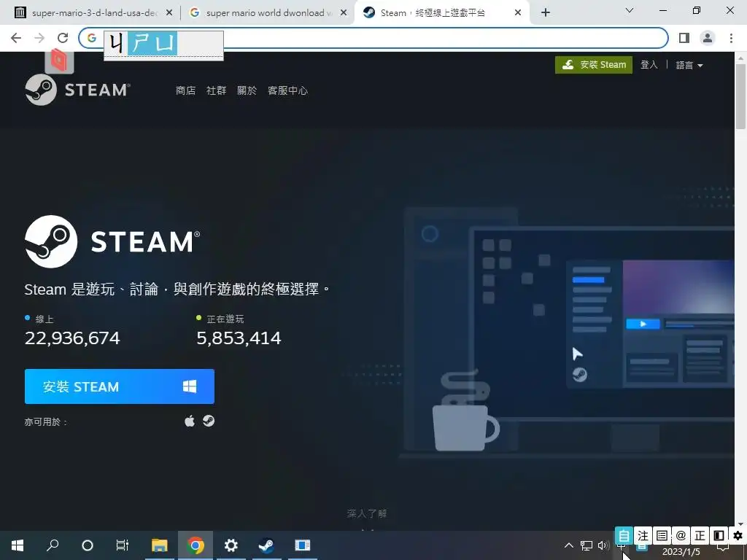
Task: Toggle the 正 traditional character IME button
Action: [700, 536]
